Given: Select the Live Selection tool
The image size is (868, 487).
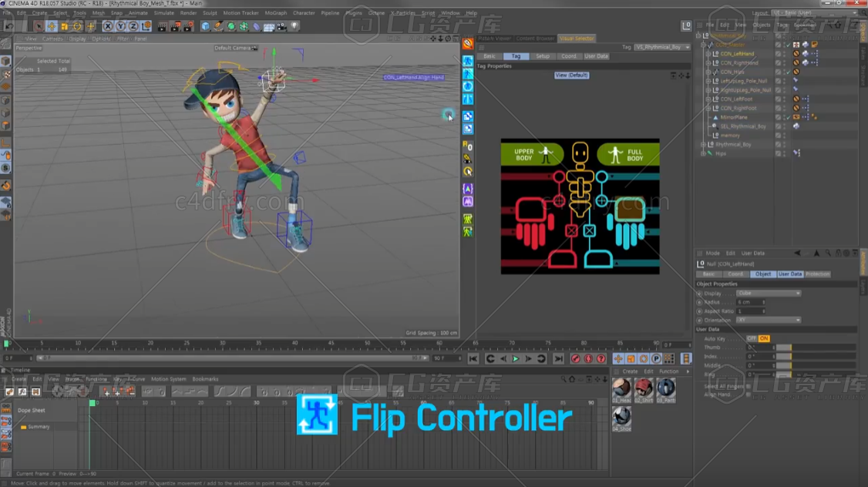Looking at the screenshot, I should click(39, 26).
